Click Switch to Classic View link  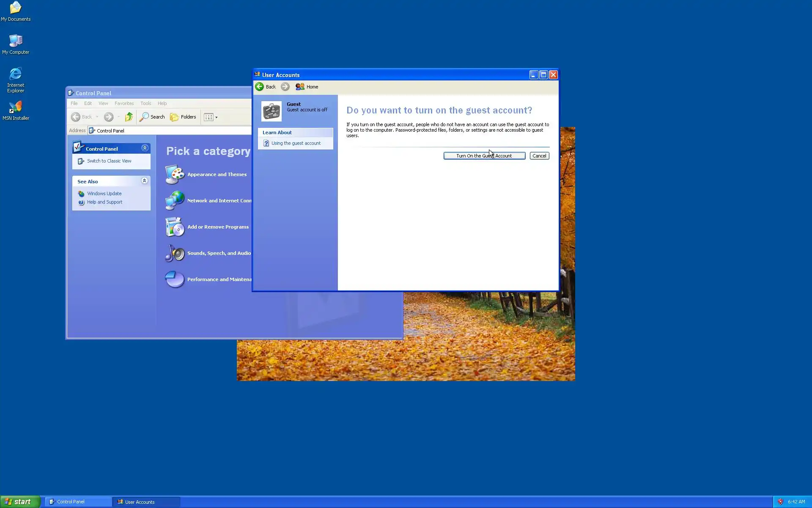tap(109, 161)
